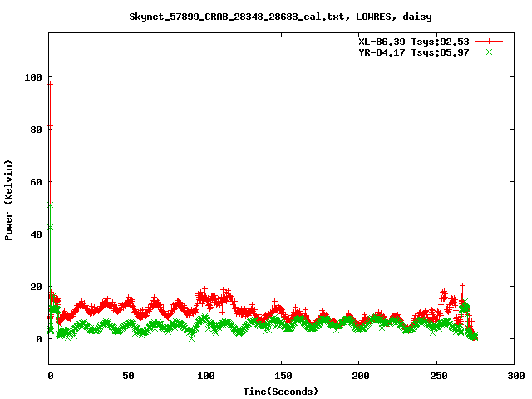Click the x-axis tick label '300'
This screenshot has width=532, height=399.
(516, 376)
